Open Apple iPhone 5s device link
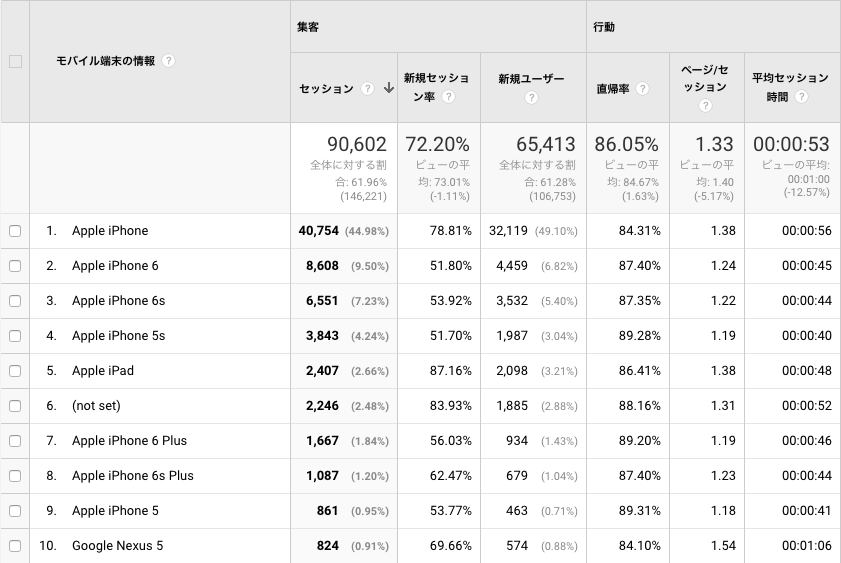 119,336
